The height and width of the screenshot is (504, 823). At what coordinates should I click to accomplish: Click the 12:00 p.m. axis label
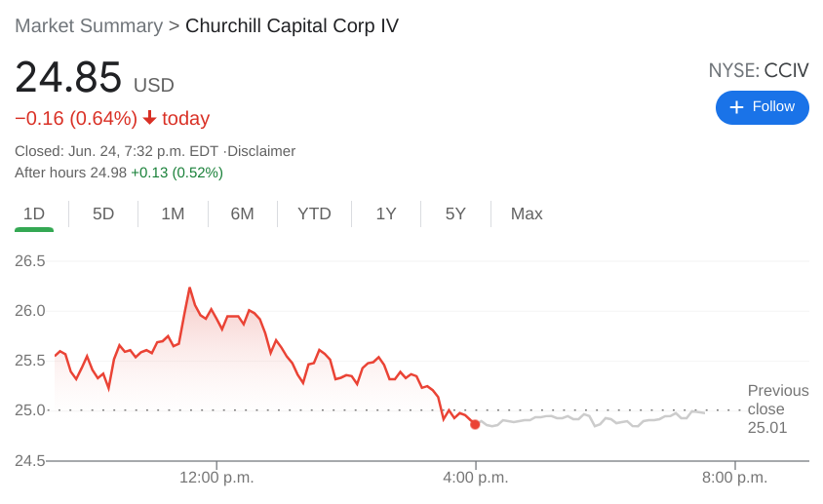point(216,478)
